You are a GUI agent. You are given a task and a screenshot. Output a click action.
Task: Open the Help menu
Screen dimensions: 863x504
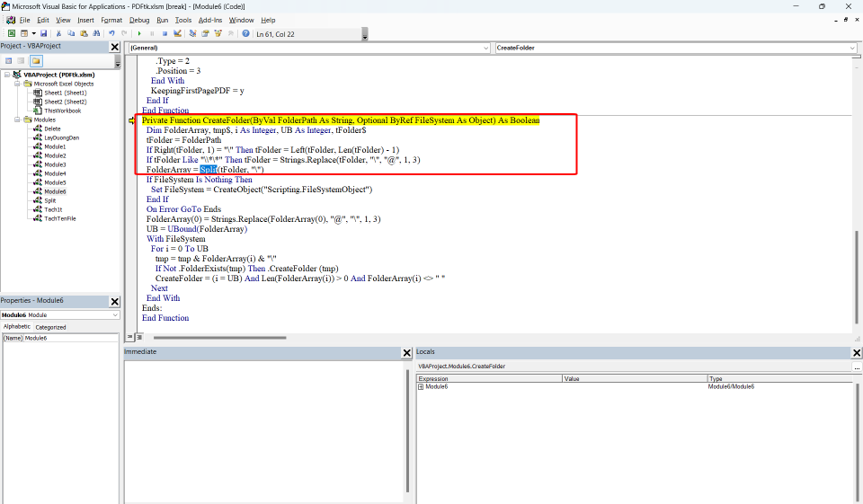coord(268,20)
